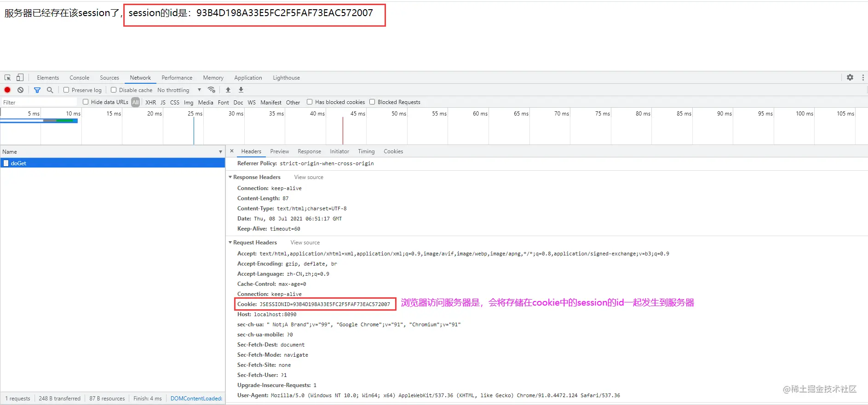Clear the network log icon
The height and width of the screenshot is (405, 868).
coord(21,90)
